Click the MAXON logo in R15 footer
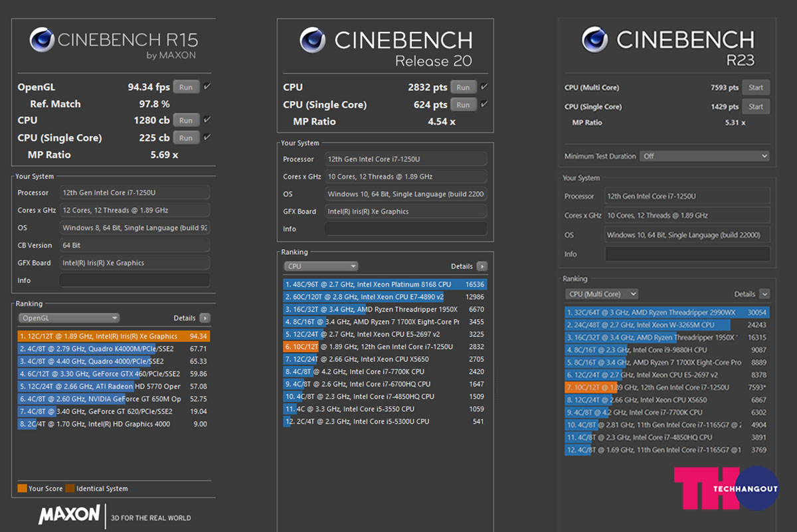 [x=69, y=515]
